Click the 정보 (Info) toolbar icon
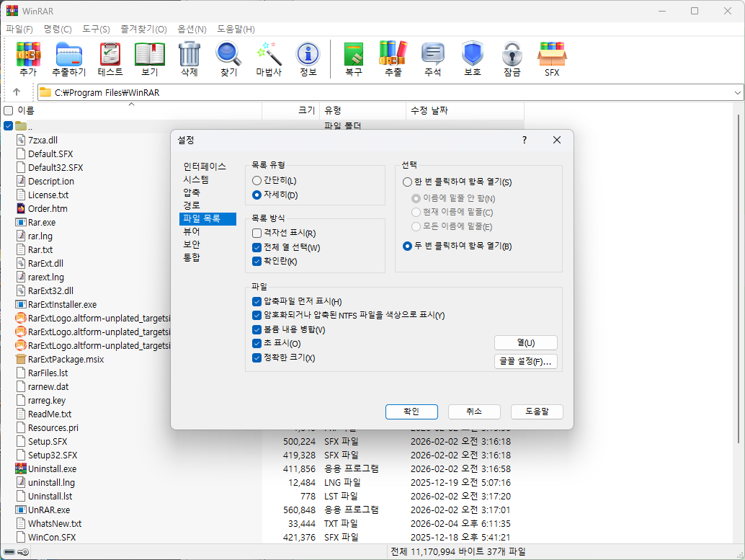Image resolution: width=745 pixels, height=560 pixels. (308, 54)
